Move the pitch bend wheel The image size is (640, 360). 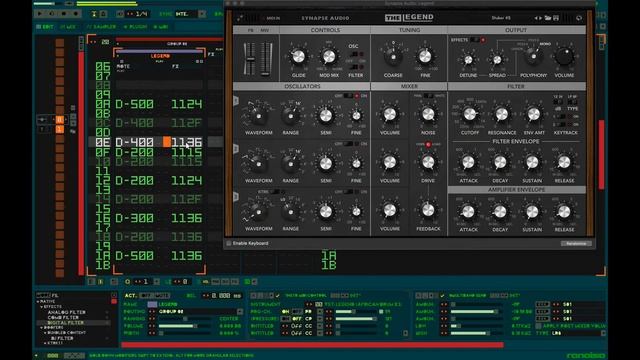click(250, 58)
